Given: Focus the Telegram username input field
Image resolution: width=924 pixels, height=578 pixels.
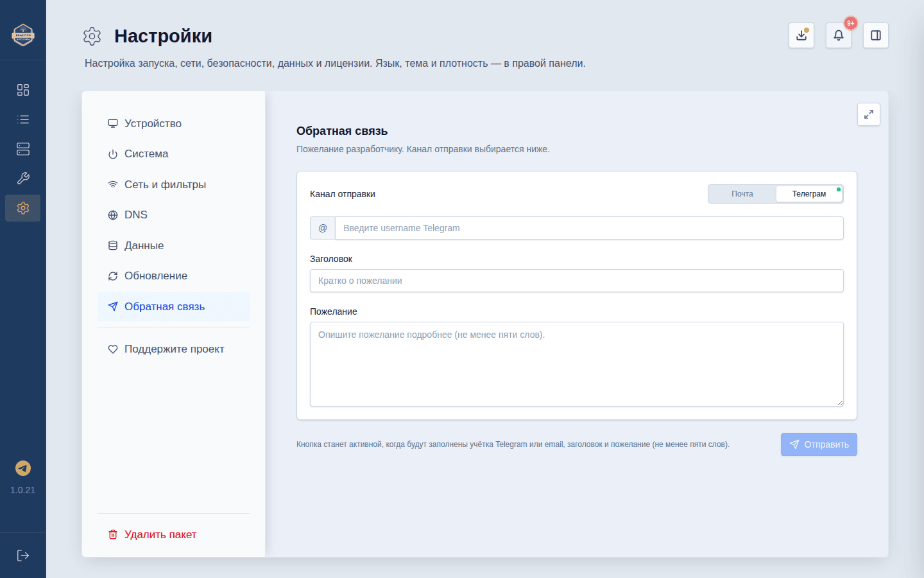Looking at the screenshot, I should (x=589, y=228).
